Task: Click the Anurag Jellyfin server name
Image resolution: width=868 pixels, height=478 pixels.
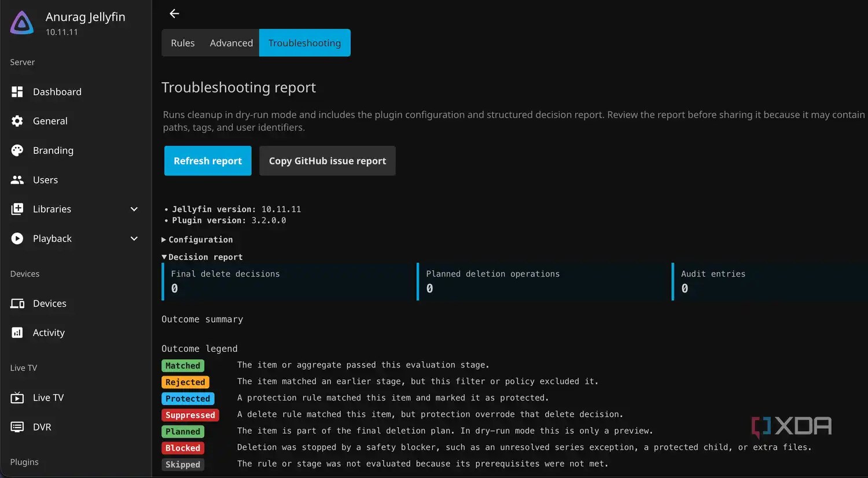Action: click(86, 17)
